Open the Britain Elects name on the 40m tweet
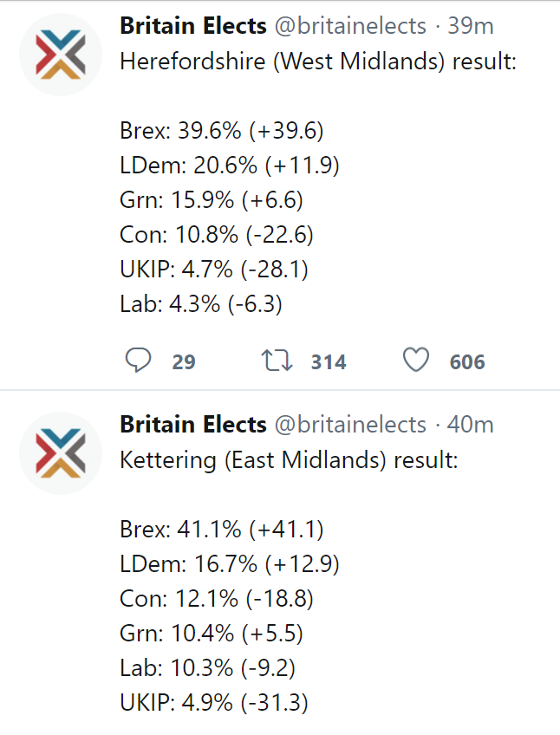Screen dimensions: 560x735 pos(193,424)
